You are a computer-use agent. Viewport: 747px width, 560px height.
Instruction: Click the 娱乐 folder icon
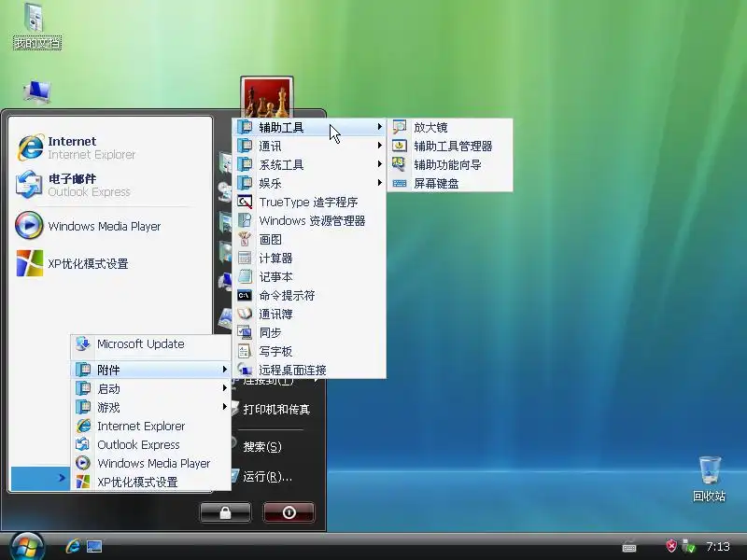245,183
